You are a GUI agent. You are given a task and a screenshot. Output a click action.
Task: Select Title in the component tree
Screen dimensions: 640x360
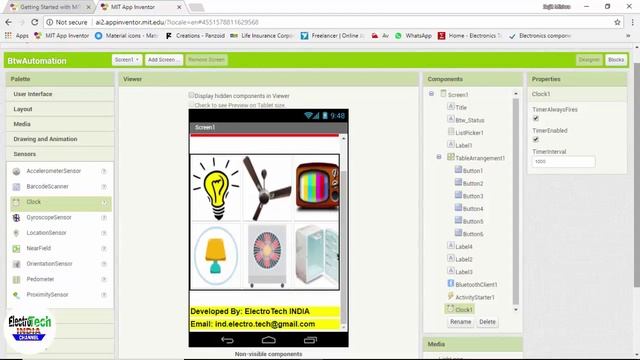(461, 108)
